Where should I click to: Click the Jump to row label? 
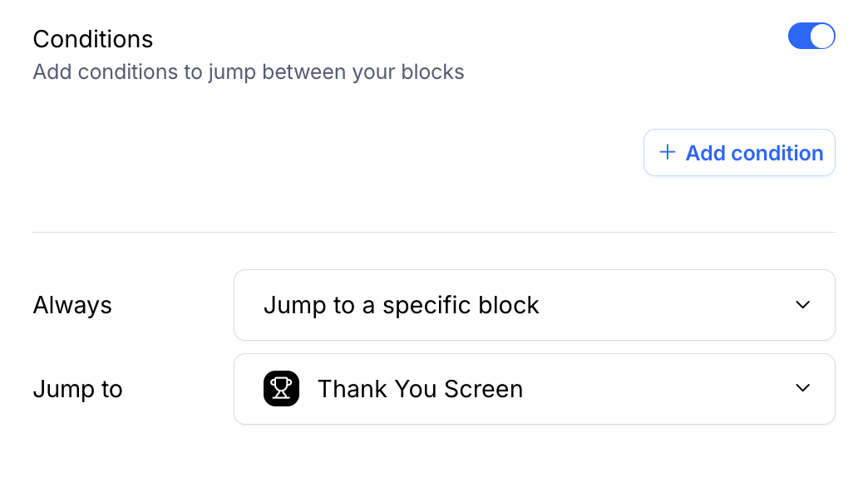pos(77,390)
